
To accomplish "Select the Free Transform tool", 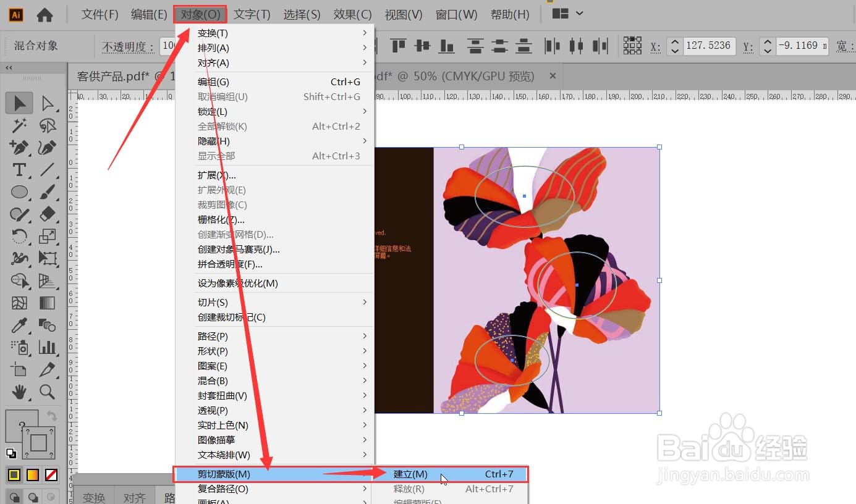I will pyautogui.click(x=48, y=258).
